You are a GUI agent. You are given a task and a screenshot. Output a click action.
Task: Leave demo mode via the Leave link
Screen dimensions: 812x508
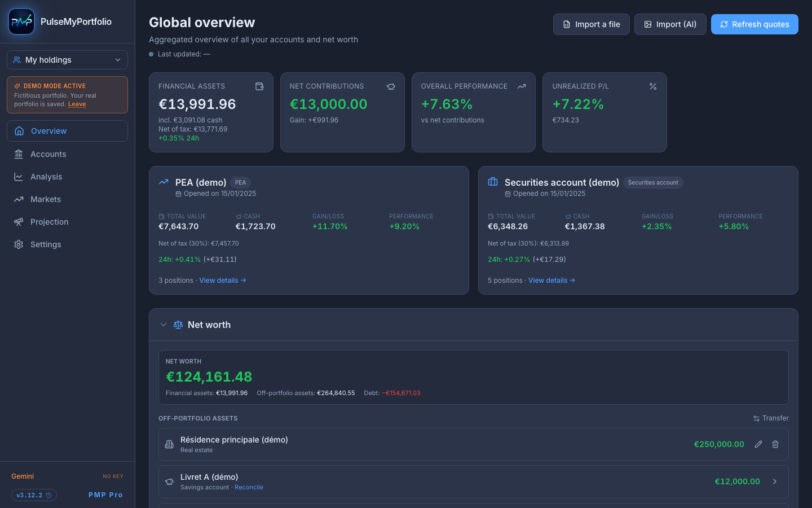[x=77, y=104]
